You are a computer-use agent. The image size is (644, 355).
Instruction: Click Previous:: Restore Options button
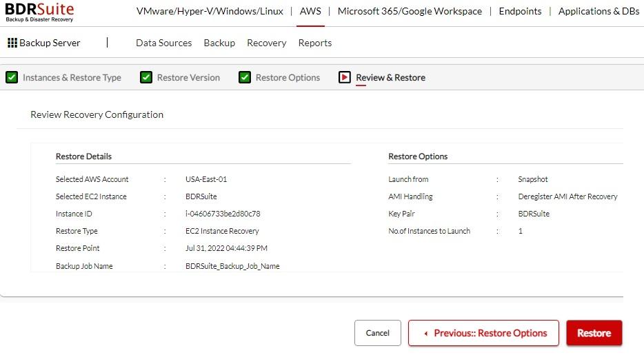click(x=483, y=333)
